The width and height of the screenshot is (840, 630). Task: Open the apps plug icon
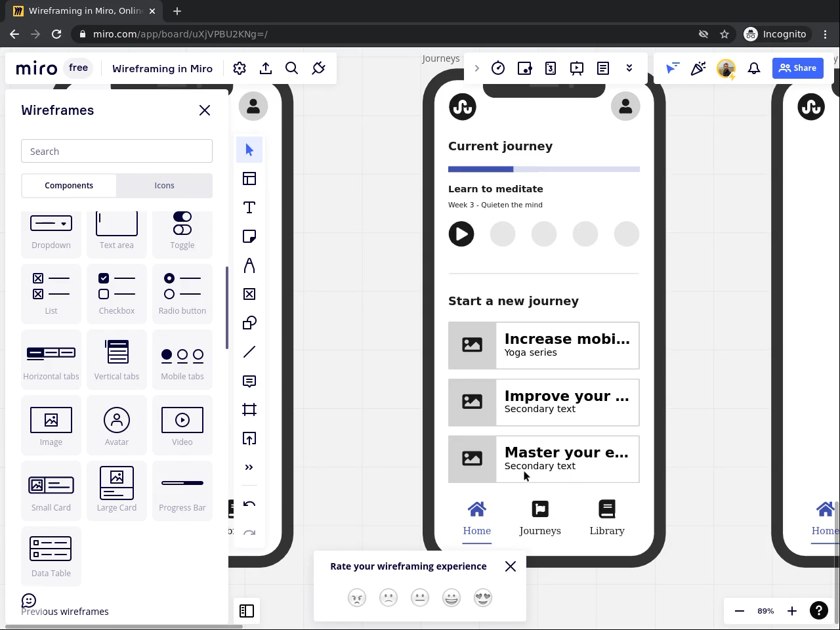coord(318,68)
